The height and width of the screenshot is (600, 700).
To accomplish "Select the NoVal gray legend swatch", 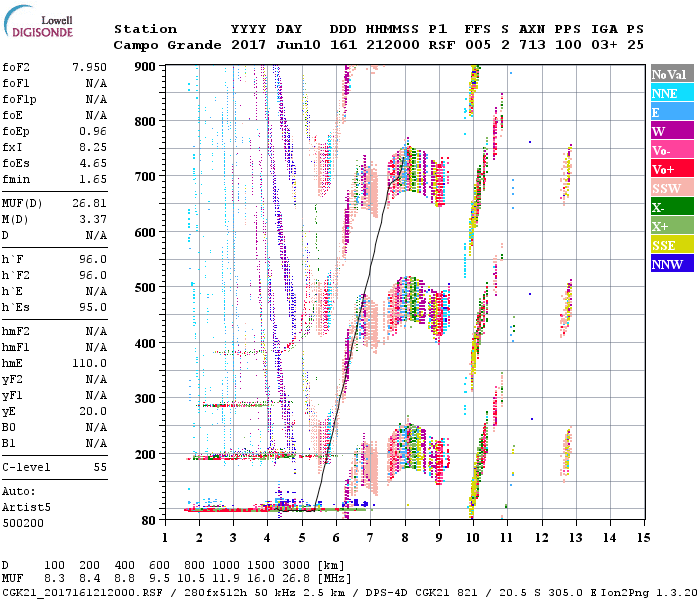I will (x=670, y=75).
